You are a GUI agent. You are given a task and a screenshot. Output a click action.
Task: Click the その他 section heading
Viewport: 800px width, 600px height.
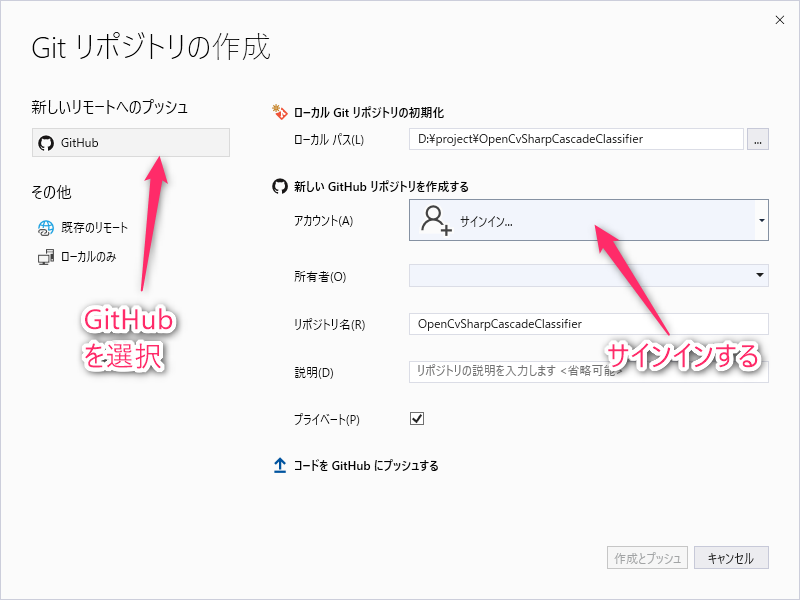51,192
